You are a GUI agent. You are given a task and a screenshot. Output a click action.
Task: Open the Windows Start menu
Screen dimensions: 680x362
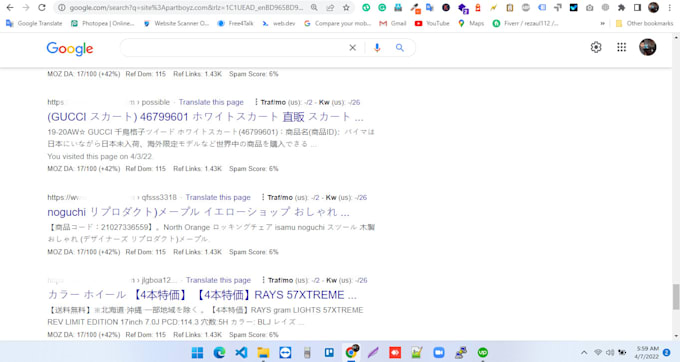tap(197, 352)
